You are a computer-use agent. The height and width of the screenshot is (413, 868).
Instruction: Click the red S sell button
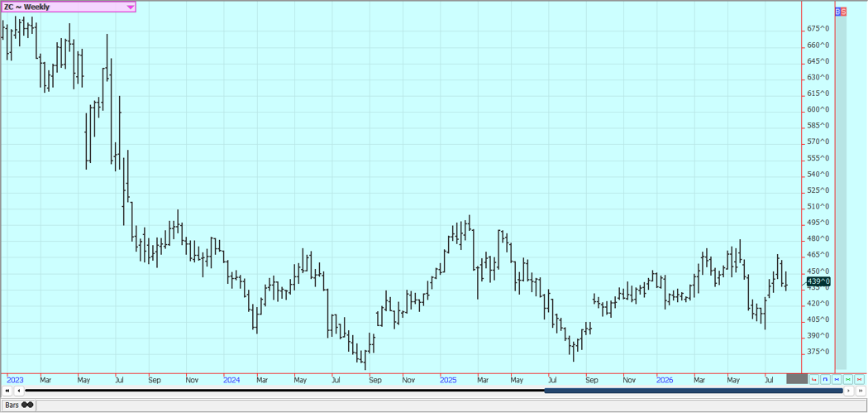pos(843,11)
